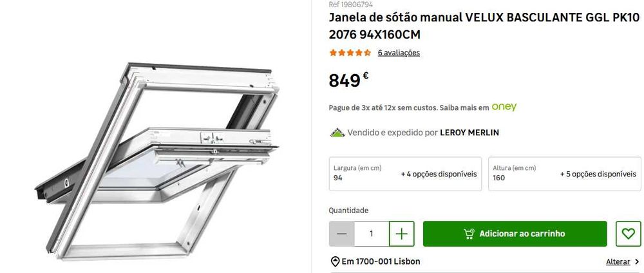Click the chevron arrow next to Alterar
The image size is (644, 273).
637,261
